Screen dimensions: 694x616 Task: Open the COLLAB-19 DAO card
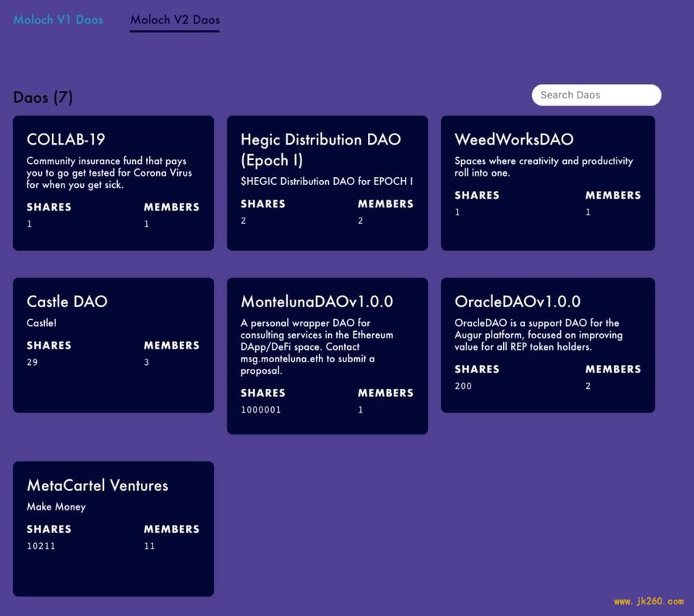(113, 183)
